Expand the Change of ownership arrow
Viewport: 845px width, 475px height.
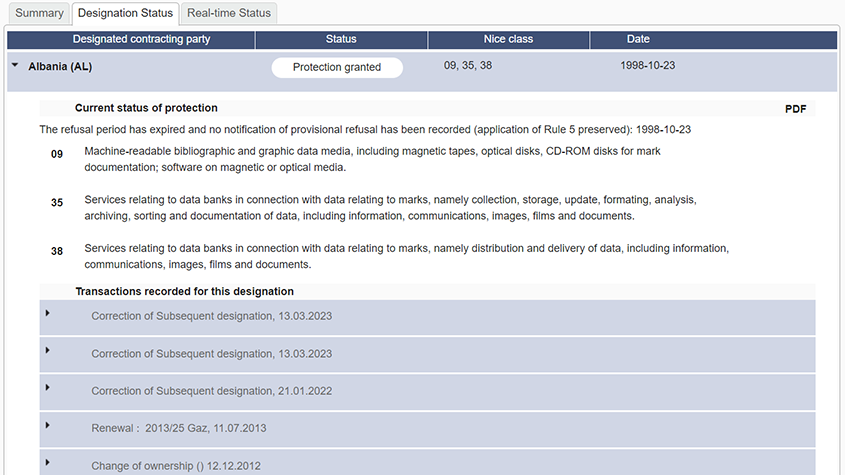47,462
